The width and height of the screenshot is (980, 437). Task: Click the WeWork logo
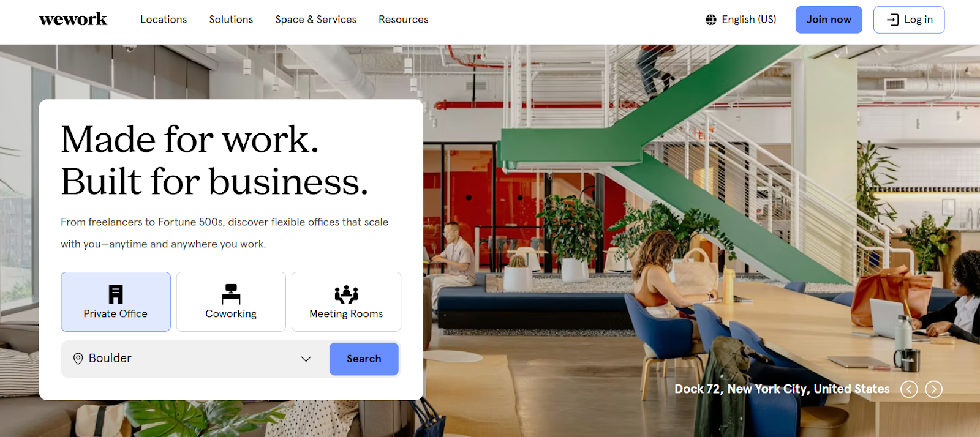pyautogui.click(x=73, y=20)
